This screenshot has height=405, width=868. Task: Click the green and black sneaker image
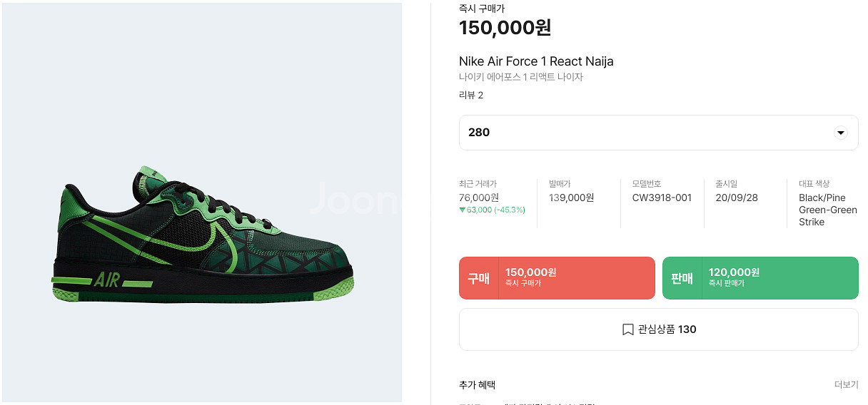point(202,238)
